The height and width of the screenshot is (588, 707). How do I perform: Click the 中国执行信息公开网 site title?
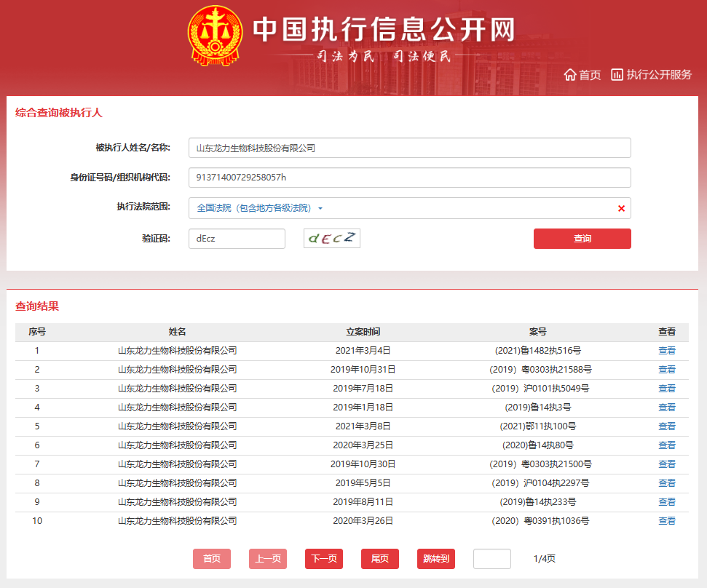384,30
